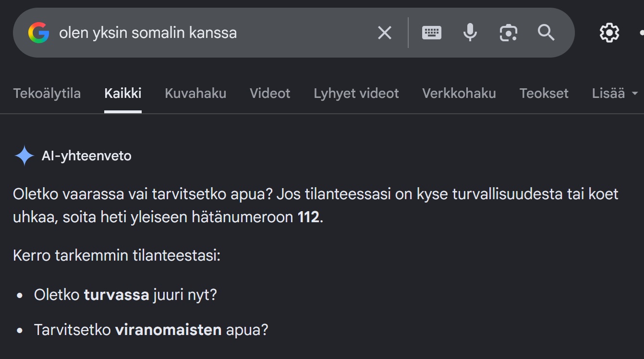The width and height of the screenshot is (644, 359).
Task: Switch to Verkkohaku web results
Action: point(459,93)
